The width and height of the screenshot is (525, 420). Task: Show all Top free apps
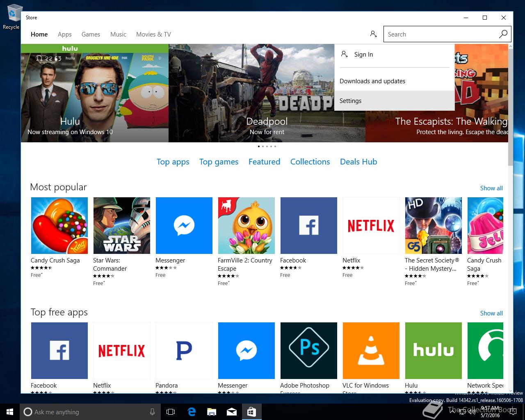(x=491, y=313)
